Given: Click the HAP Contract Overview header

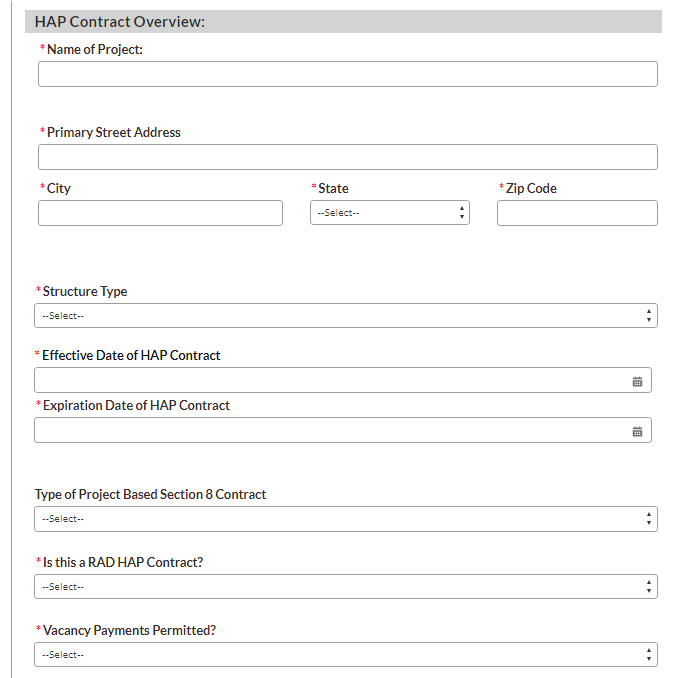Looking at the screenshot, I should coord(120,22).
